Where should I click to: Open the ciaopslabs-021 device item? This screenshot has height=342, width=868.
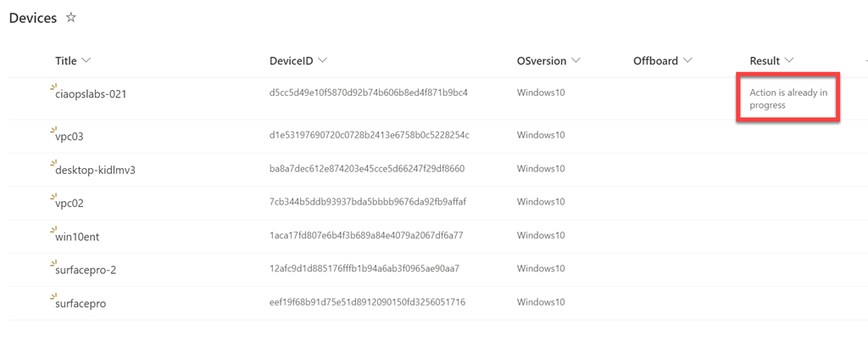tap(91, 94)
